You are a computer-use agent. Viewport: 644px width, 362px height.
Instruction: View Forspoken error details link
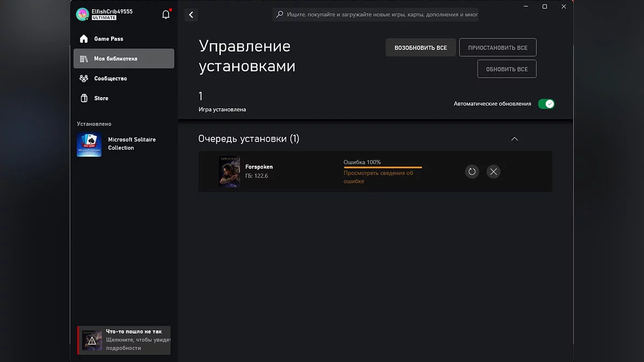tap(378, 177)
